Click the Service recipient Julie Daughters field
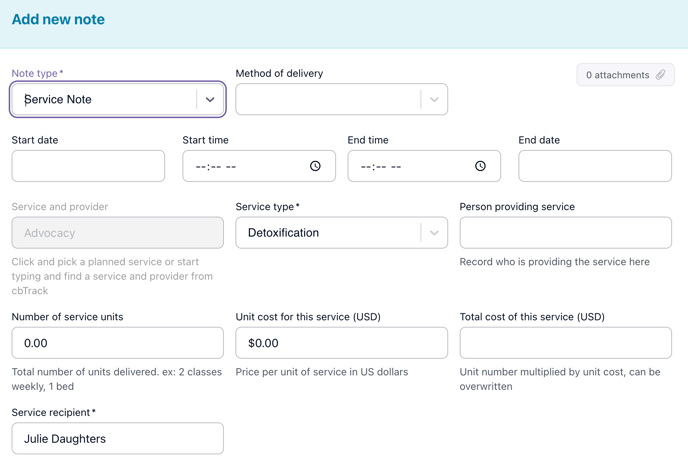The height and width of the screenshot is (471, 688). (117, 438)
